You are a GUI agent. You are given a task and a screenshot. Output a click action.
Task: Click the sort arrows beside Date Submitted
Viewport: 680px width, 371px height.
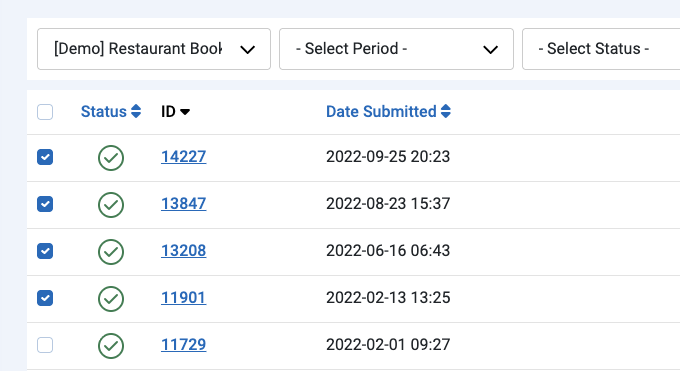(x=446, y=112)
